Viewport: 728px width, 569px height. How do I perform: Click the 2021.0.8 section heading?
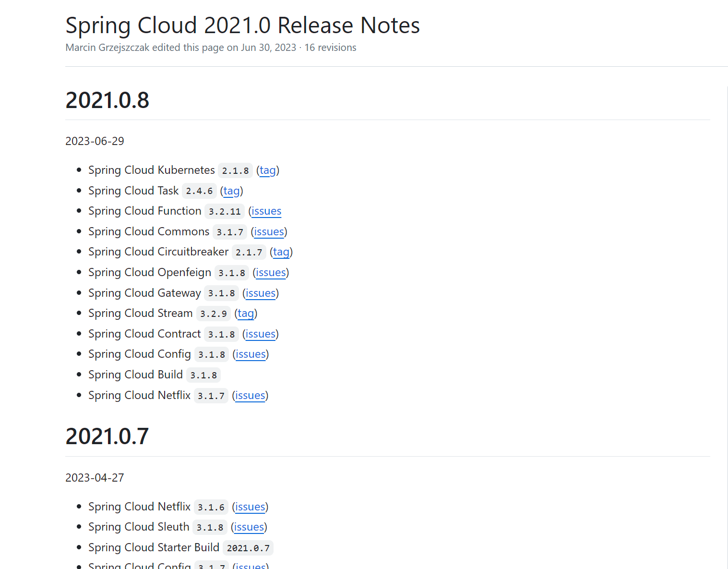[107, 100]
